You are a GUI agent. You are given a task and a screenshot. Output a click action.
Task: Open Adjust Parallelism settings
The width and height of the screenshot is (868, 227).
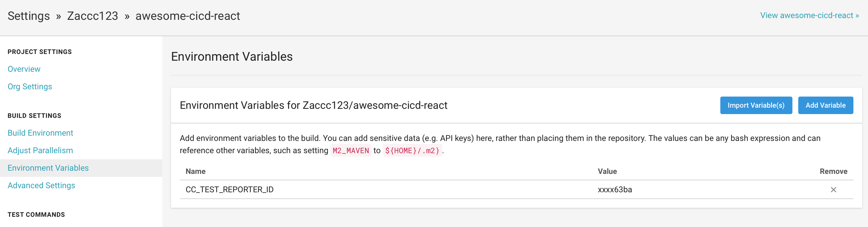point(40,150)
